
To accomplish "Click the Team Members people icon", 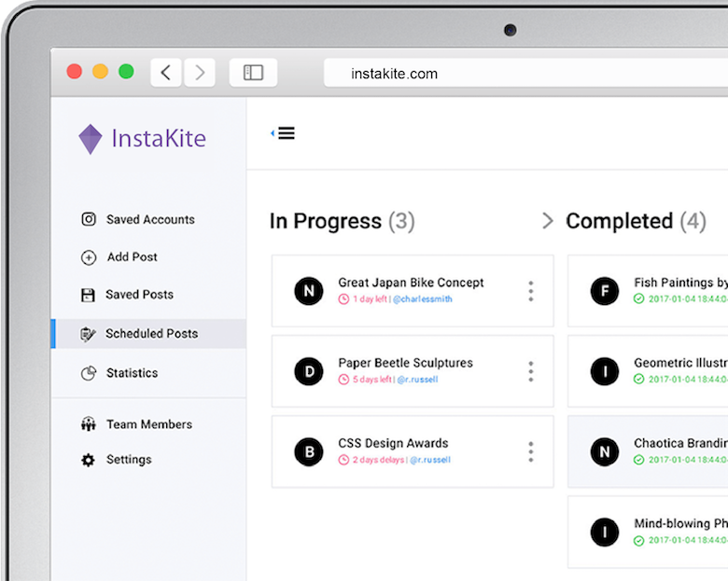I will coord(89,424).
